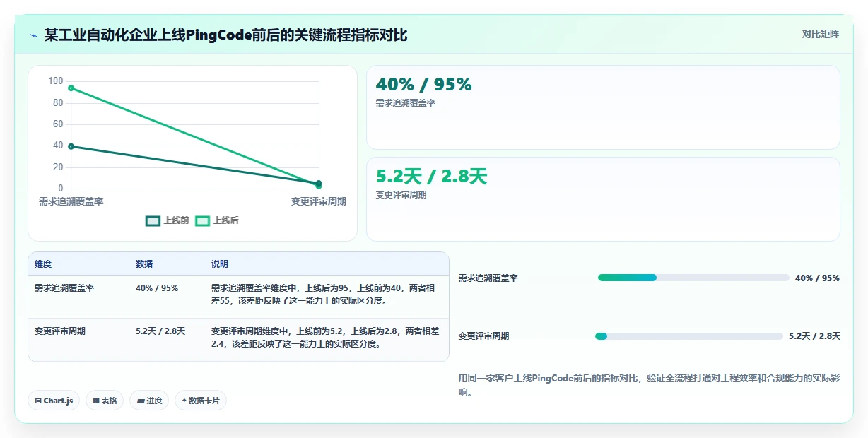Click the 5.2天 / 2.8天 progress value label

(814, 336)
